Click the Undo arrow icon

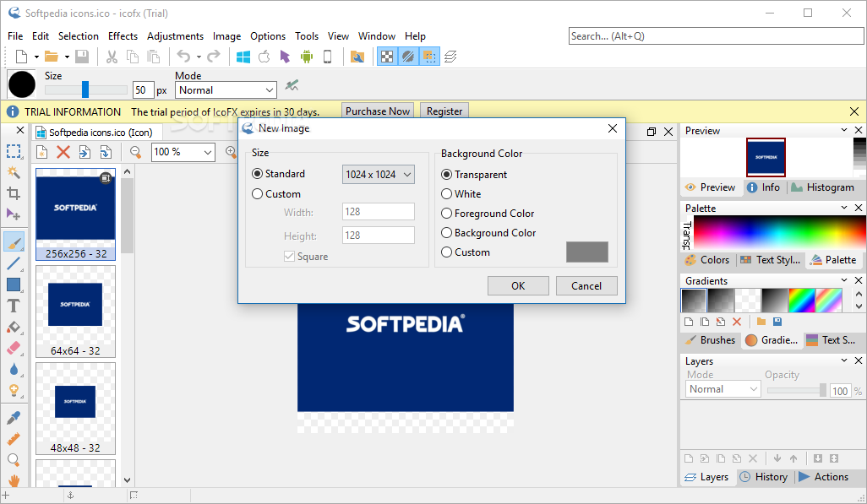(183, 57)
